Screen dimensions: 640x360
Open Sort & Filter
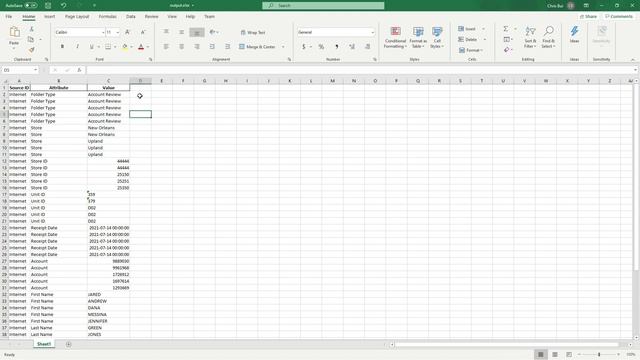pyautogui.click(x=530, y=37)
